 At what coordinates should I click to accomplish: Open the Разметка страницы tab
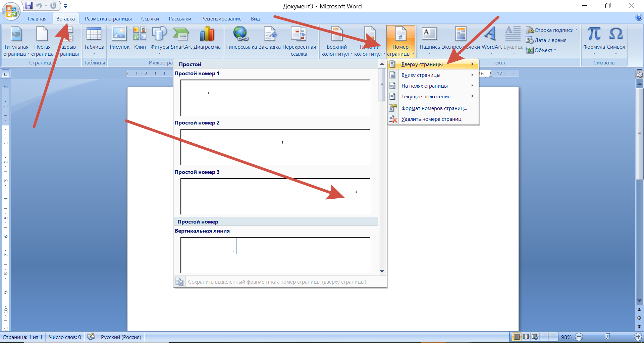coord(108,19)
